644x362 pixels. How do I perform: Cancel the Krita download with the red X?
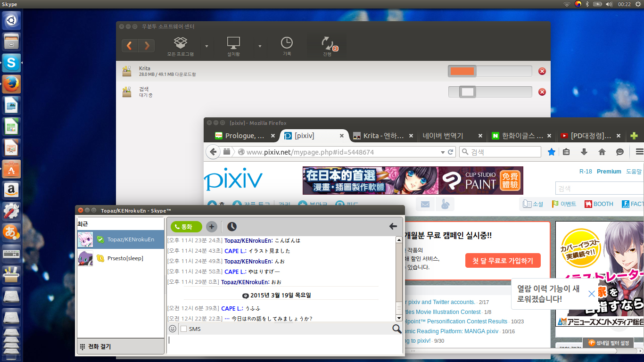(x=542, y=71)
